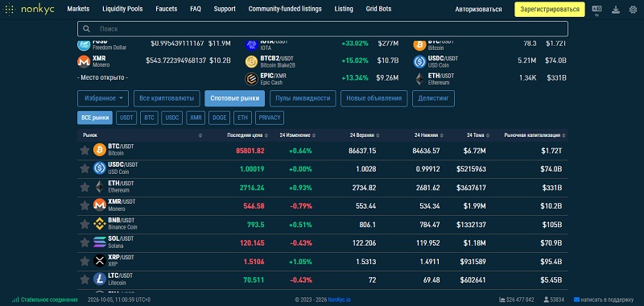Viewport: 644px width, 306px height.
Task: Click the Binance Coin icon in table
Action: [x=100, y=224]
